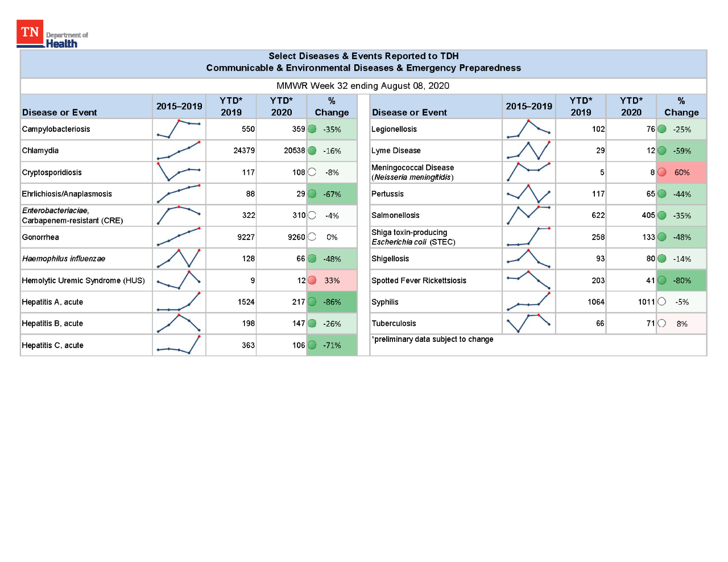Click the red status circle for Meningococcal Disease
The height and width of the screenshot is (562, 728).
[662, 172]
